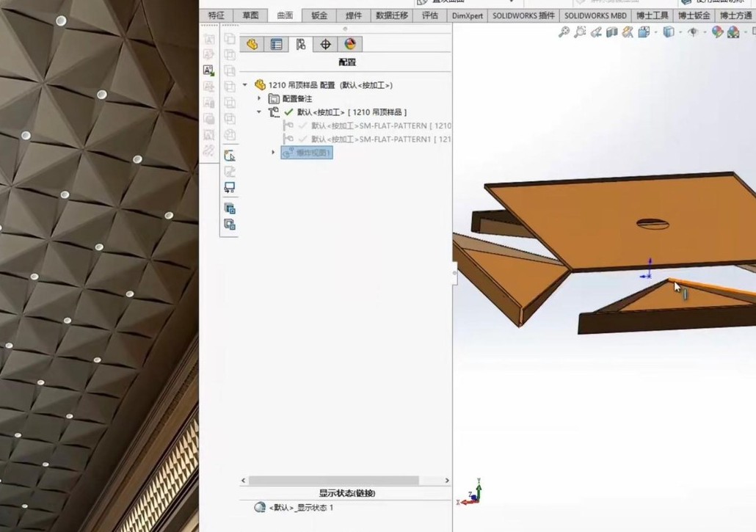Open the DimXpert ribbon tab
The width and height of the screenshot is (756, 532).
[x=468, y=15]
